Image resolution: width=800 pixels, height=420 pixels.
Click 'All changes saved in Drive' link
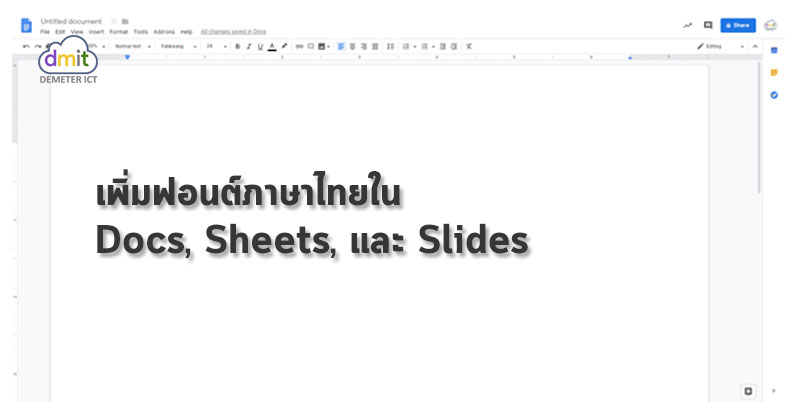pyautogui.click(x=233, y=32)
